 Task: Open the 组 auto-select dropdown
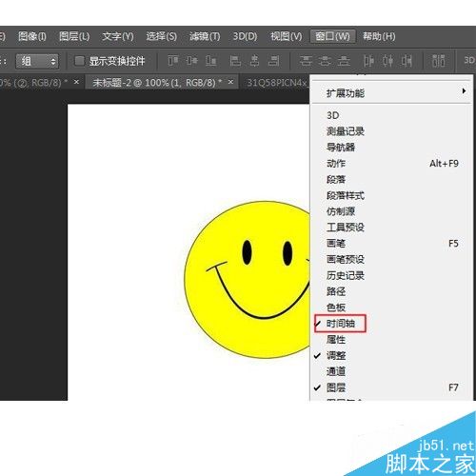[x=37, y=61]
